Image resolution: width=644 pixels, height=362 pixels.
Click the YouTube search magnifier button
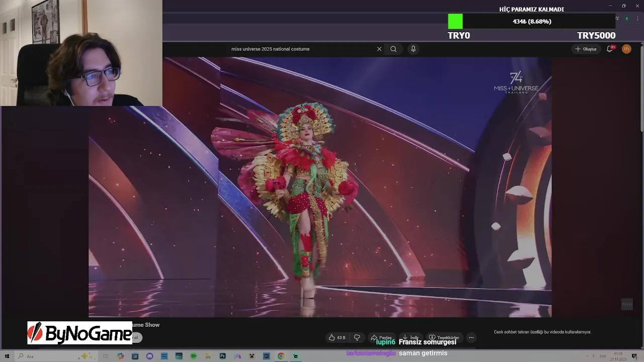(393, 49)
